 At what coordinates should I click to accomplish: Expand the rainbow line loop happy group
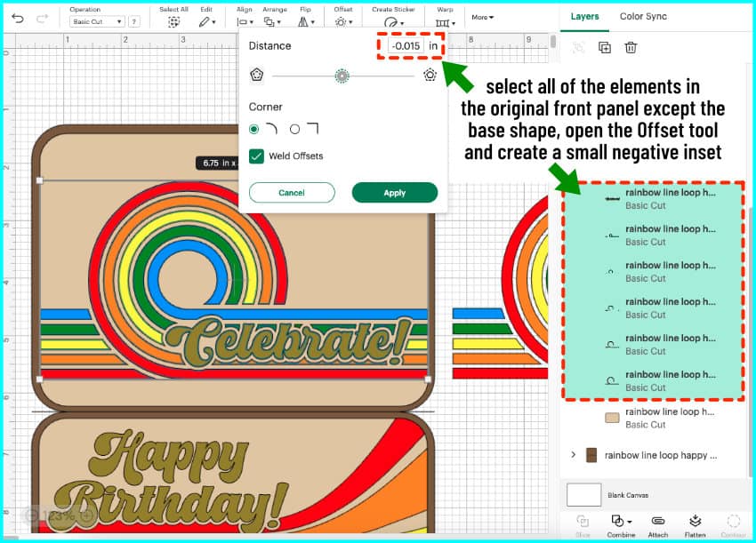[574, 455]
